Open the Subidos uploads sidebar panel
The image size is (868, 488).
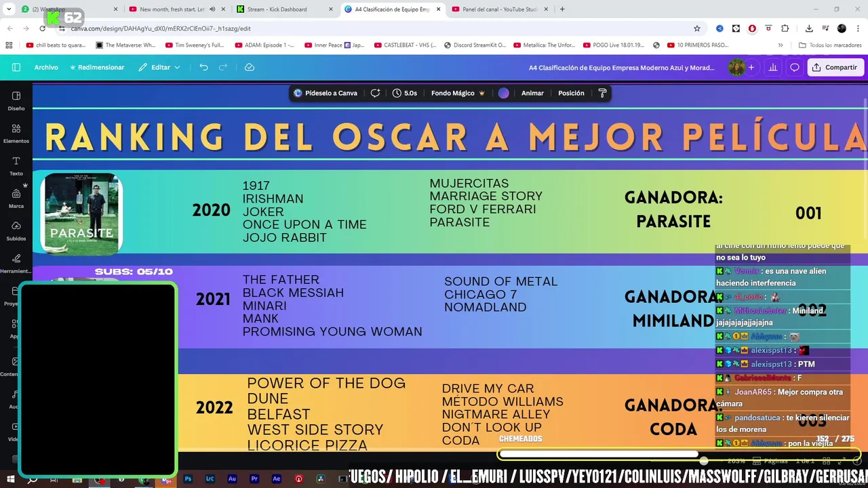click(16, 230)
